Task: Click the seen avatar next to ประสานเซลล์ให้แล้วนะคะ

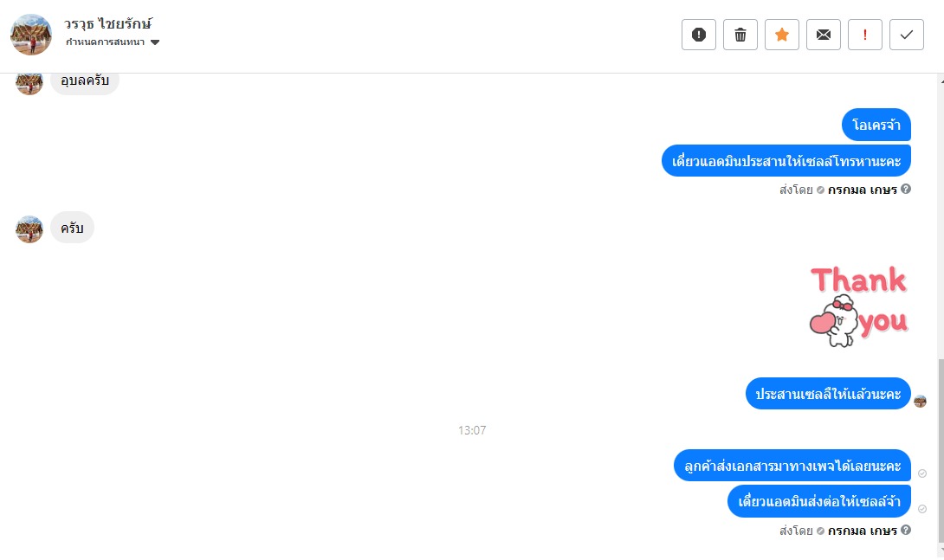Action: pos(920,402)
